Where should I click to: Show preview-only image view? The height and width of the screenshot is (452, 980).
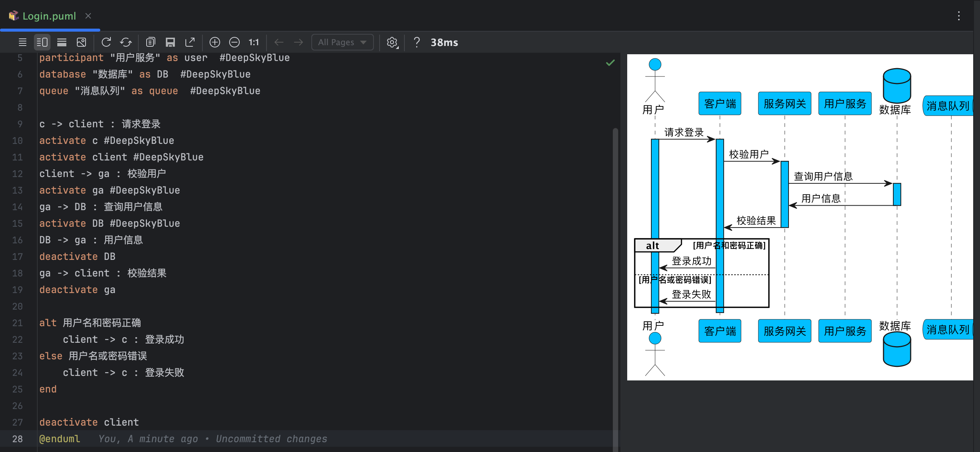(81, 42)
